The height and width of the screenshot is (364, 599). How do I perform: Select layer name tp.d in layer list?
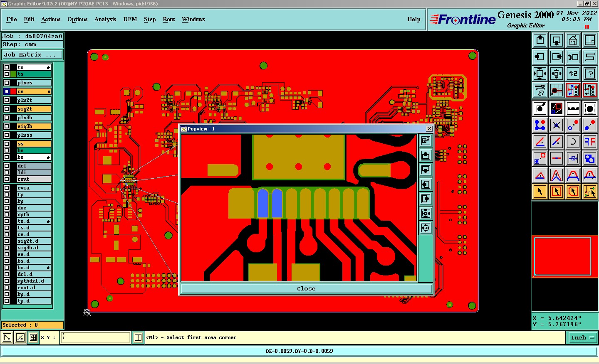coord(34,301)
